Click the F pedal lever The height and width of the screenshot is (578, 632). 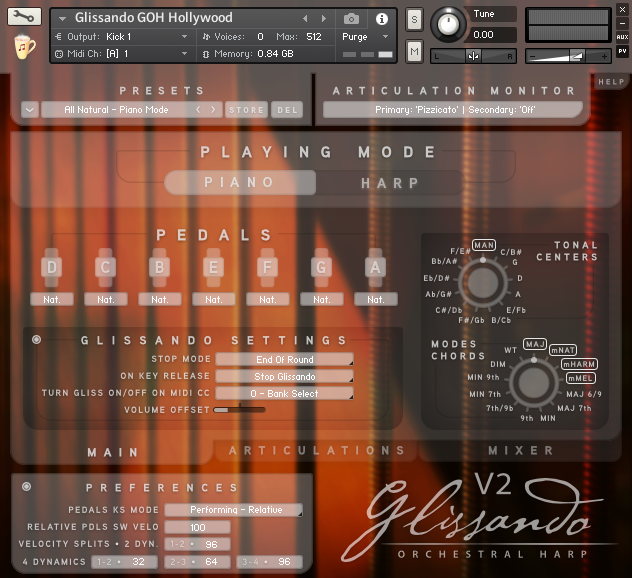pos(267,267)
